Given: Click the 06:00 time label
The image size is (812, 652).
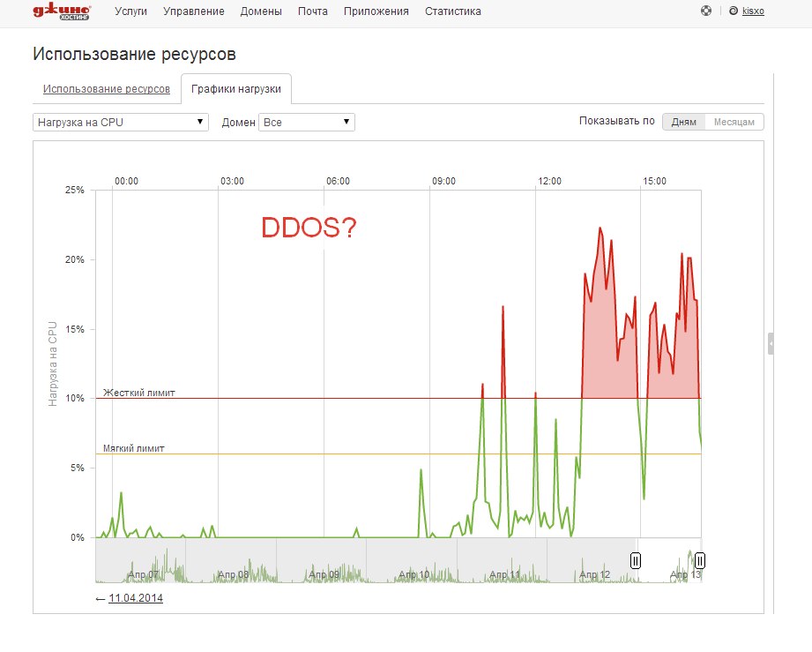Looking at the screenshot, I should tap(338, 182).
